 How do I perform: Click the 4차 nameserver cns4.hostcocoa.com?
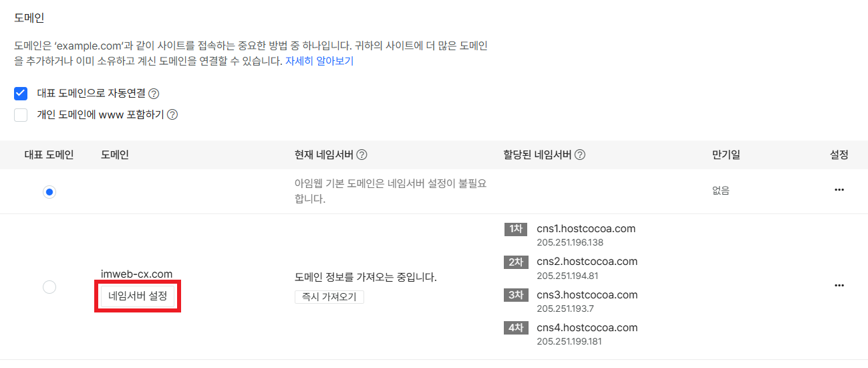587,328
